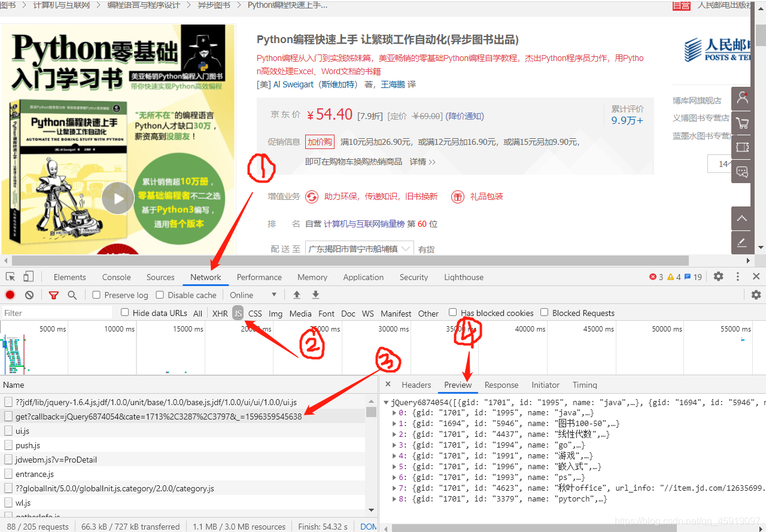Screen dimensions: 766x532
Task: Click the network Filter text field
Action: (x=57, y=312)
